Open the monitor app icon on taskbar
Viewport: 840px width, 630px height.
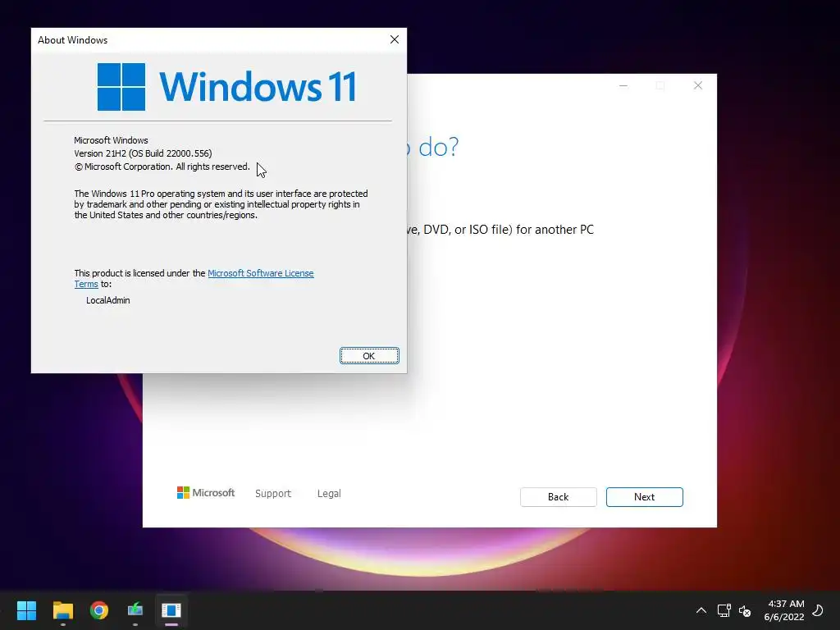(135, 610)
